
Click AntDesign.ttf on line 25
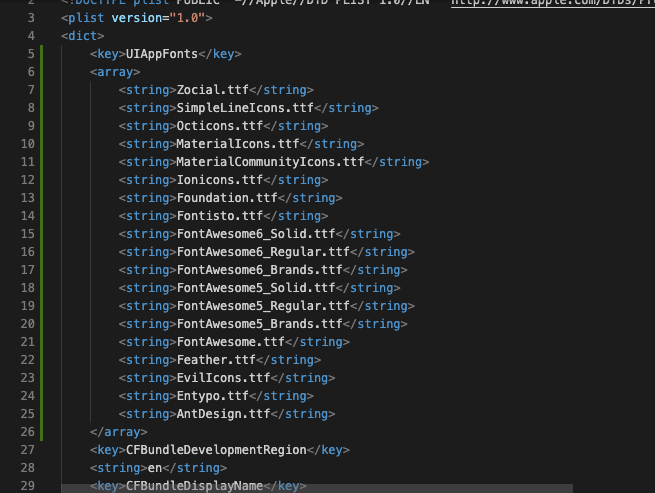(223, 413)
